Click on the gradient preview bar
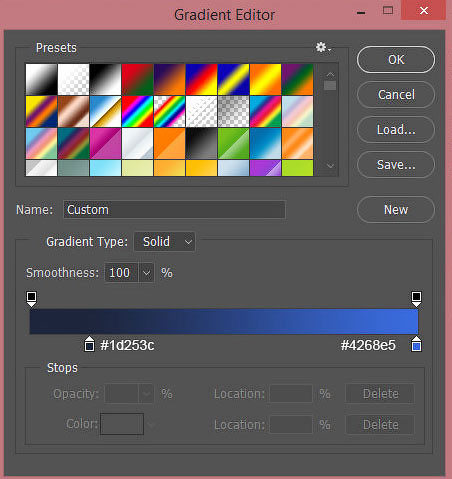 [224, 321]
